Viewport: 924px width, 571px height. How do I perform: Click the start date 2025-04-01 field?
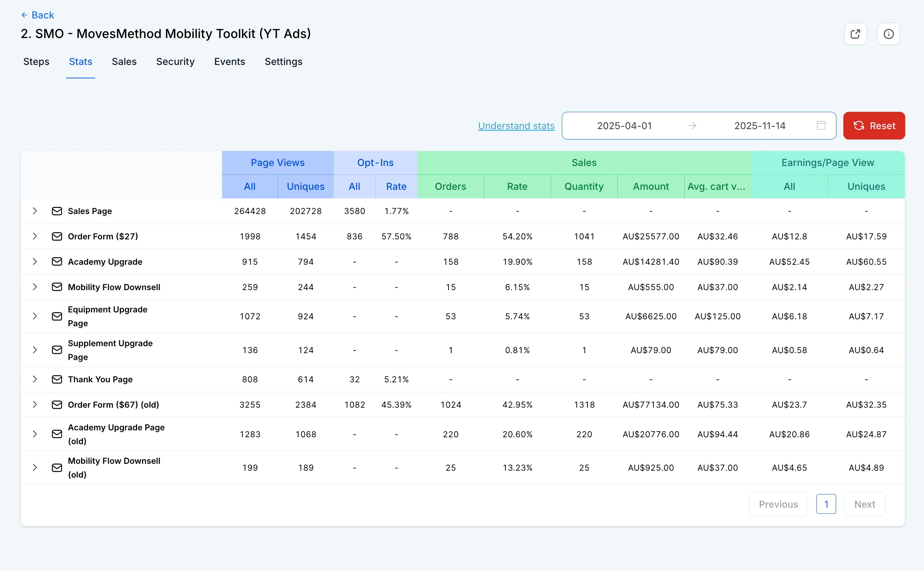click(624, 126)
